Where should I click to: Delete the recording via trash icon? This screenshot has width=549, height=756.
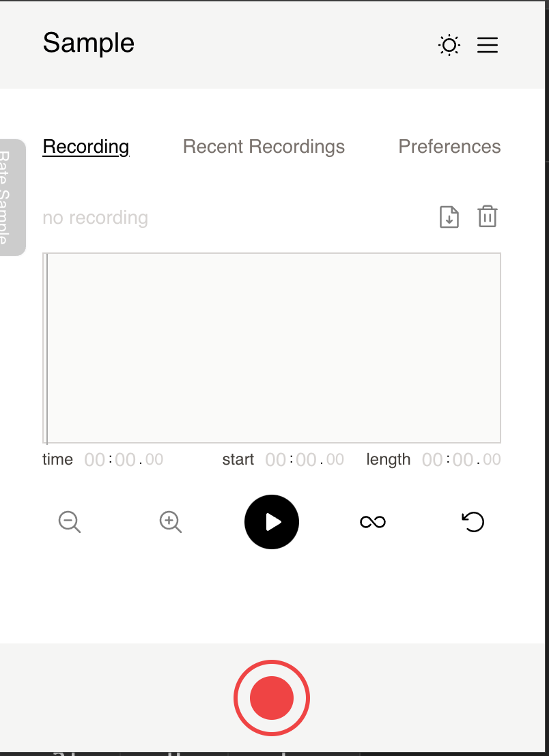(x=487, y=216)
